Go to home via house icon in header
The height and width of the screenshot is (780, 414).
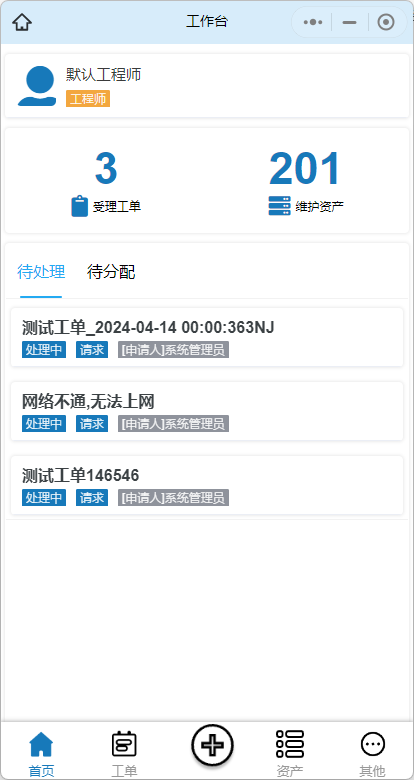pyautogui.click(x=22, y=22)
